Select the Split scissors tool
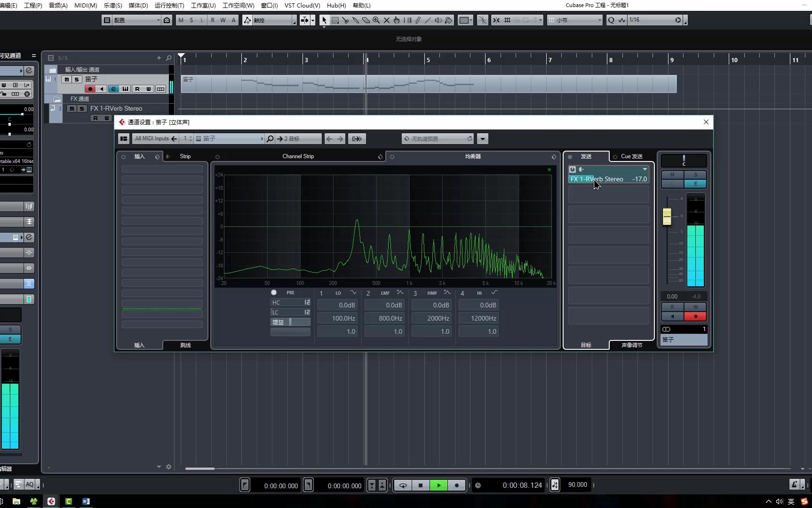This screenshot has width=812, height=508. click(x=345, y=20)
